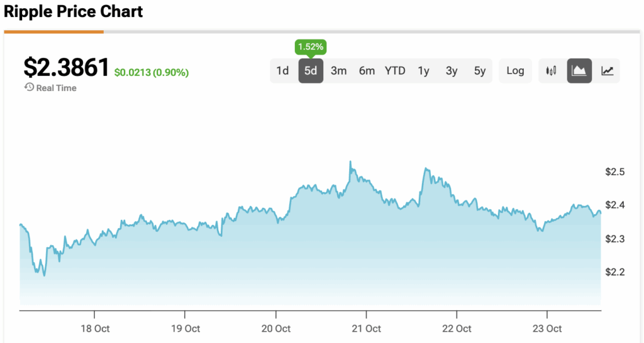
Task: Toggle the Log scale button
Action: [515, 71]
